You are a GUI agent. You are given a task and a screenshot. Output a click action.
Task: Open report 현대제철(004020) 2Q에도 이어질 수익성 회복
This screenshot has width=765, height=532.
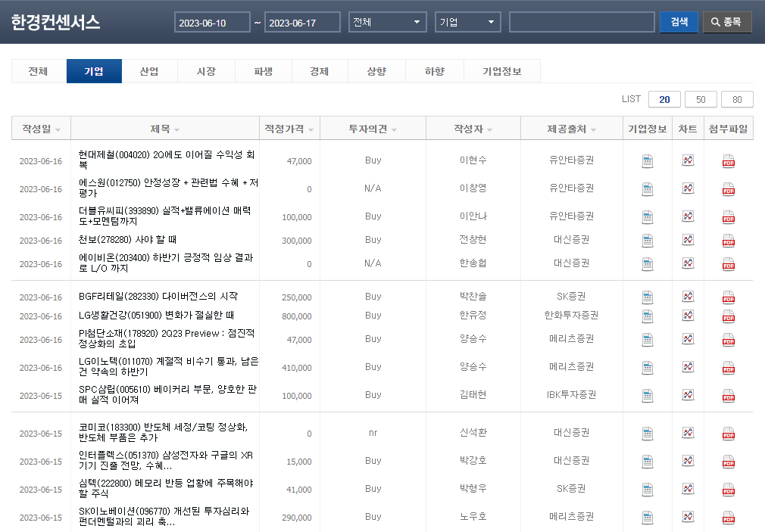tap(167, 160)
